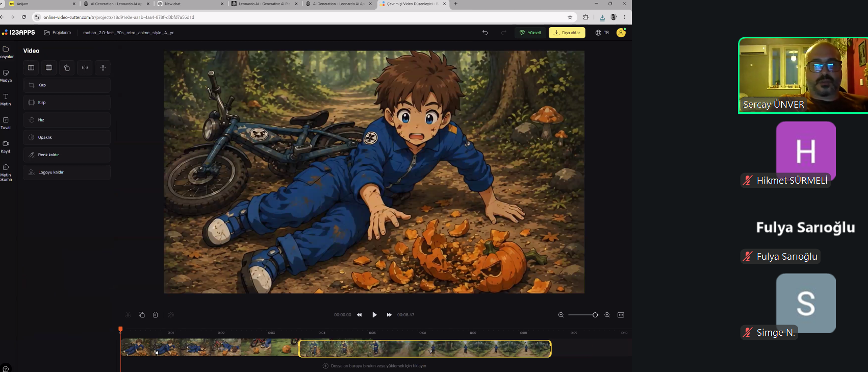This screenshot has width=868, height=372.
Task: Open Projelerim projects list
Action: point(58,33)
